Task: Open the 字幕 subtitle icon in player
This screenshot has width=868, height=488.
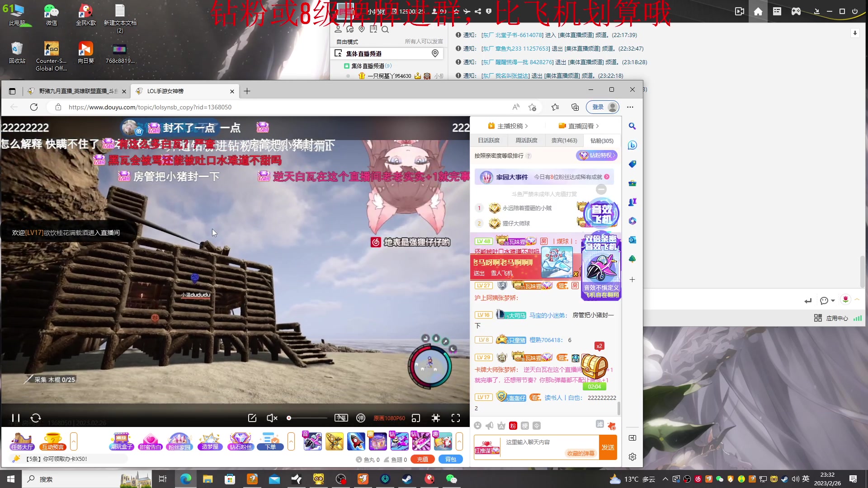Action: pyautogui.click(x=341, y=418)
